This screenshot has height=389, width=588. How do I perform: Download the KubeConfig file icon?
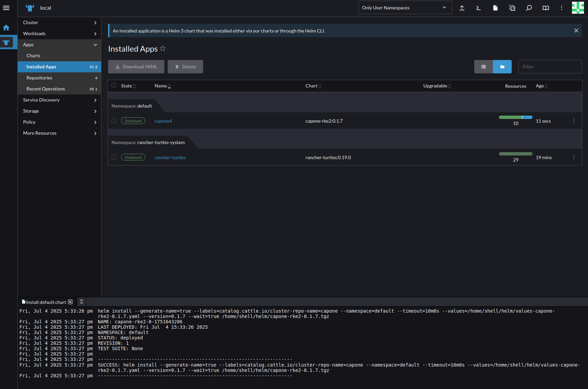coord(495,8)
